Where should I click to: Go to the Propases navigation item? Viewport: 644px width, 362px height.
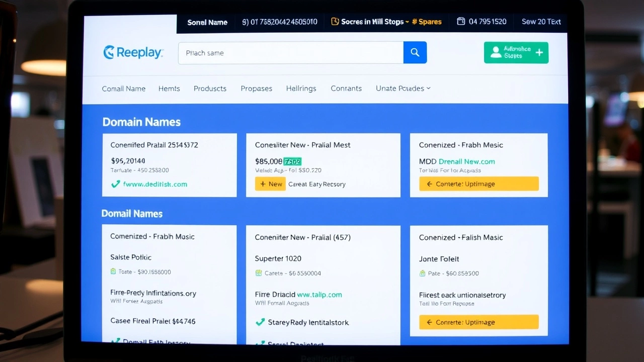pyautogui.click(x=256, y=88)
